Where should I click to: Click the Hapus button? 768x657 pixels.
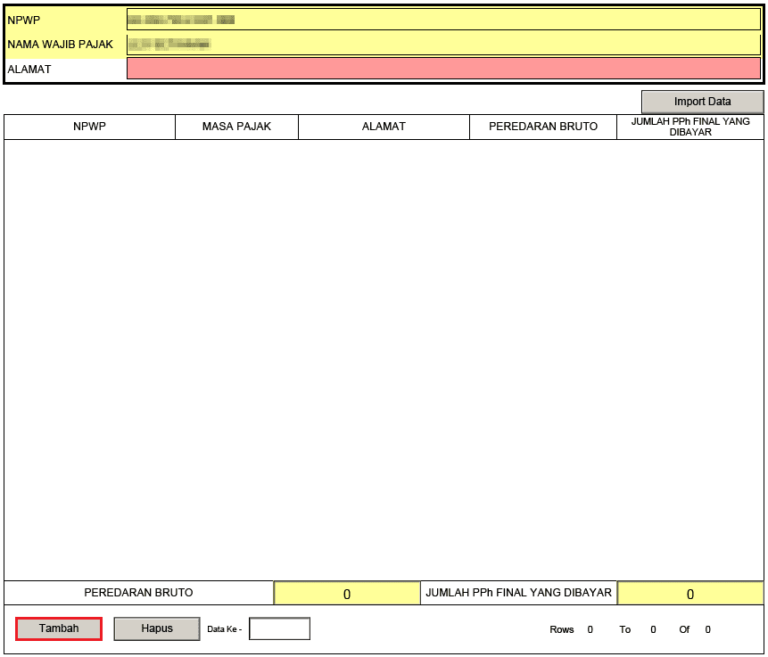pyautogui.click(x=157, y=629)
